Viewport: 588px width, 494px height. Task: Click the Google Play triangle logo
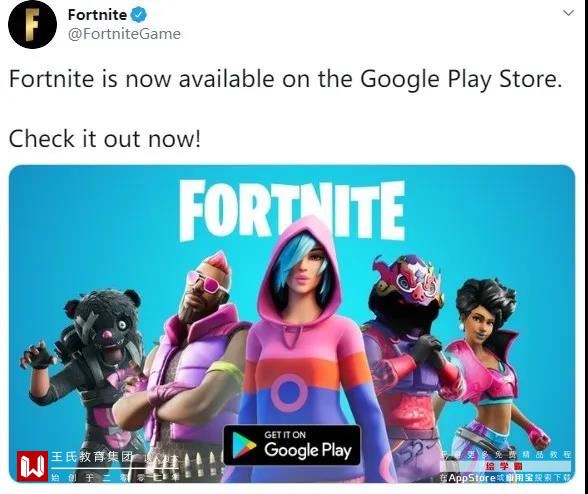(244, 445)
